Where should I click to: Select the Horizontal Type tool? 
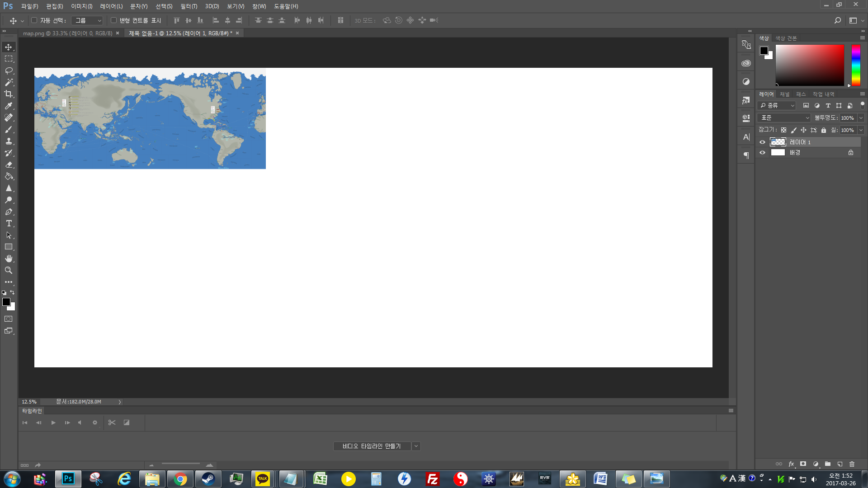click(x=9, y=223)
